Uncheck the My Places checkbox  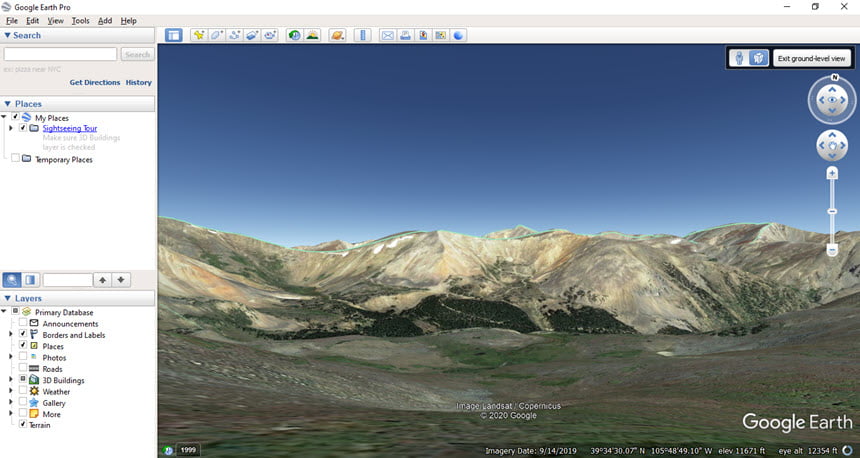pos(15,117)
